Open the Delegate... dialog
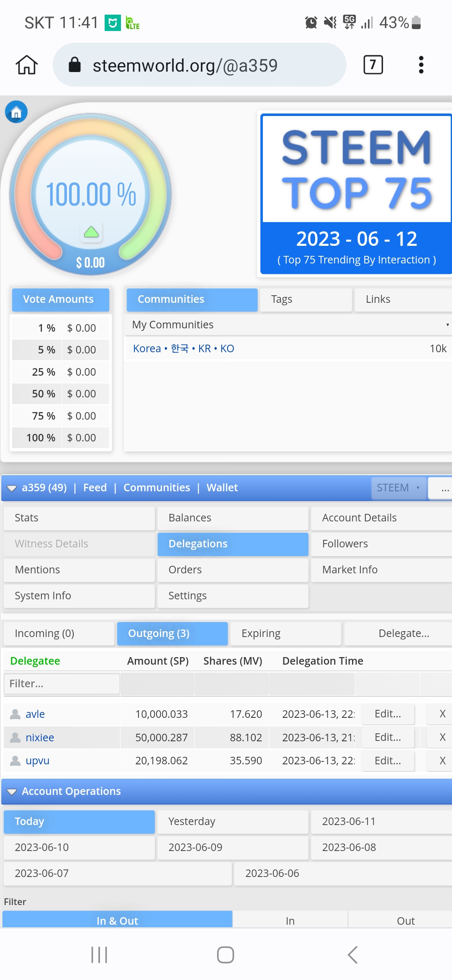The height and width of the screenshot is (980, 452). pos(398,634)
